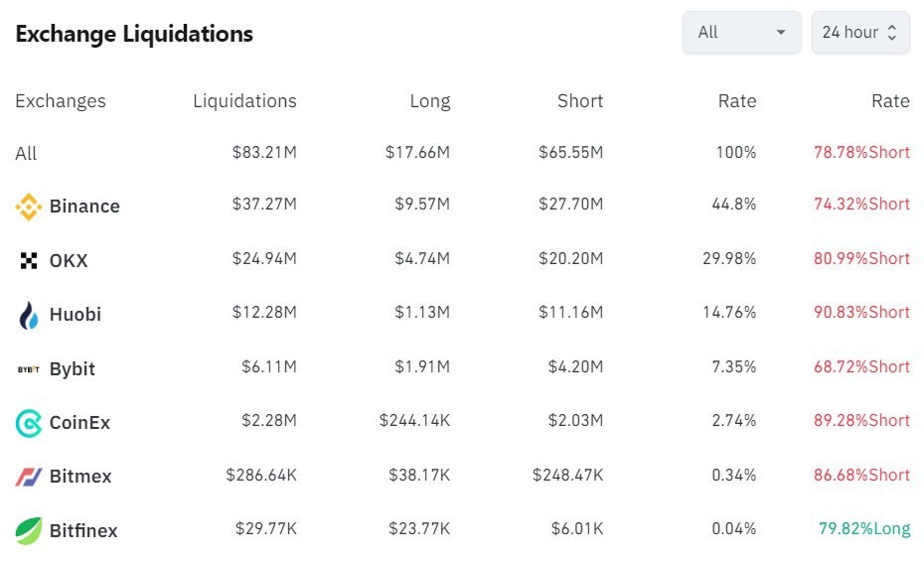Click the OKX logo icon
The height and width of the screenshot is (562, 924).
coord(29,261)
